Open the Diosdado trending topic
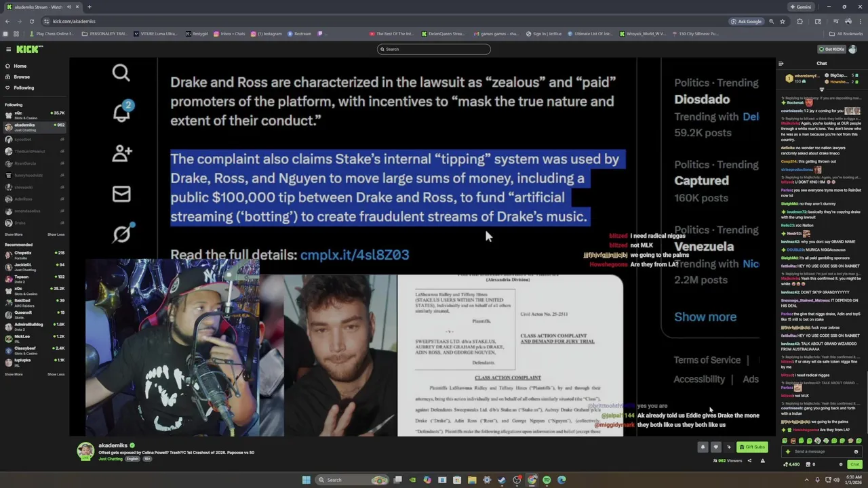The width and height of the screenshot is (868, 488). click(x=702, y=99)
